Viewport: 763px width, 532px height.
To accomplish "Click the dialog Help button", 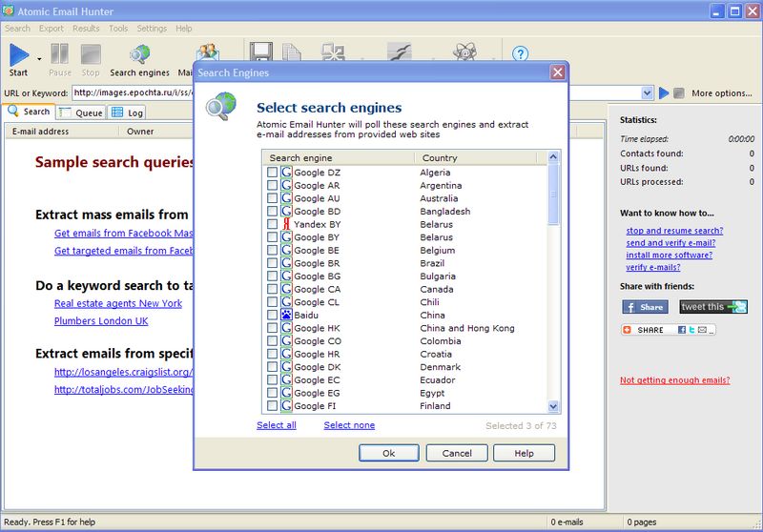I will click(x=524, y=453).
